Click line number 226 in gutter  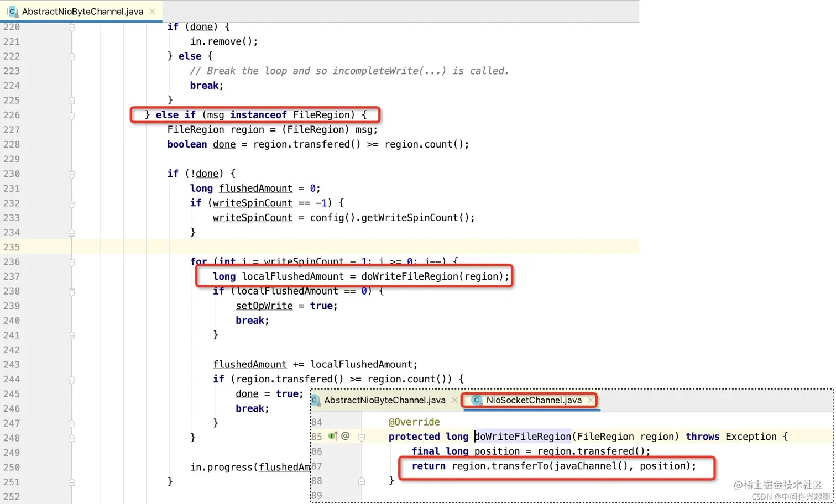click(11, 115)
